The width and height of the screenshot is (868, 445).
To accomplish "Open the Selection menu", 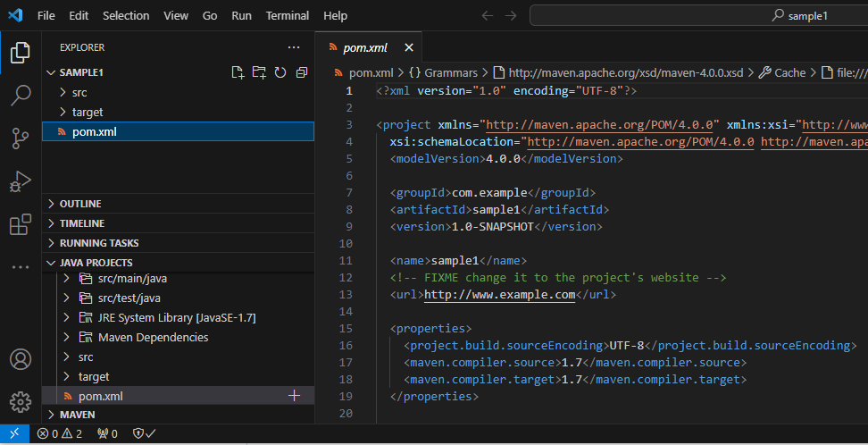I will (x=126, y=15).
